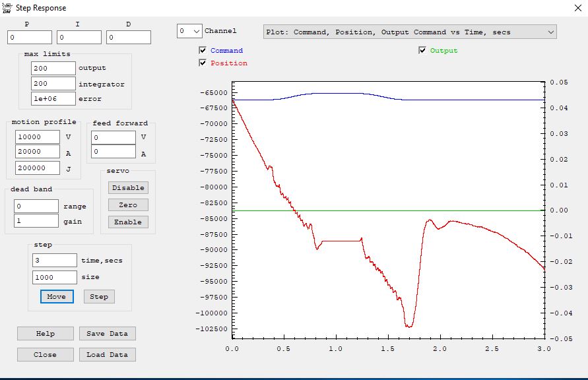
Task: Click Save Data button
Action: click(x=107, y=334)
